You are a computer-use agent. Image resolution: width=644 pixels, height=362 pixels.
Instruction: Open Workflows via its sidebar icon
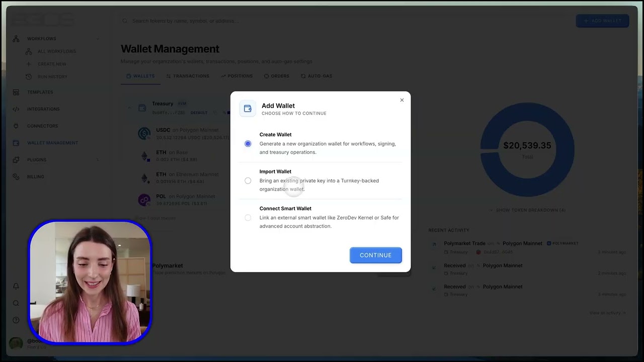coord(16,39)
